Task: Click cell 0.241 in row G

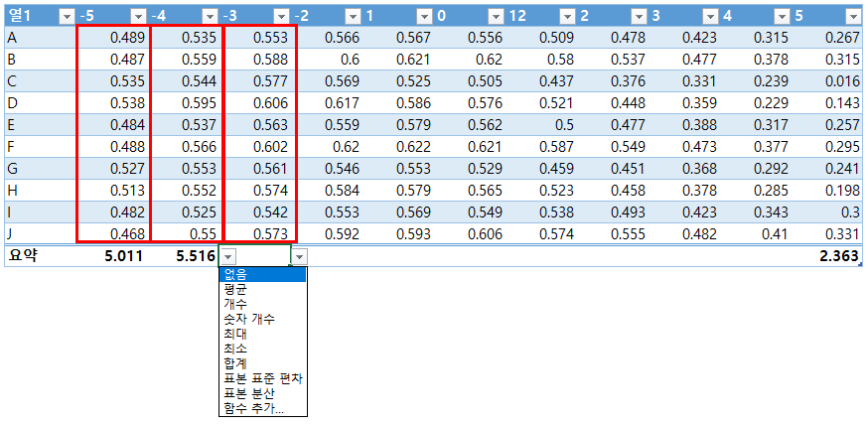Action: (842, 169)
